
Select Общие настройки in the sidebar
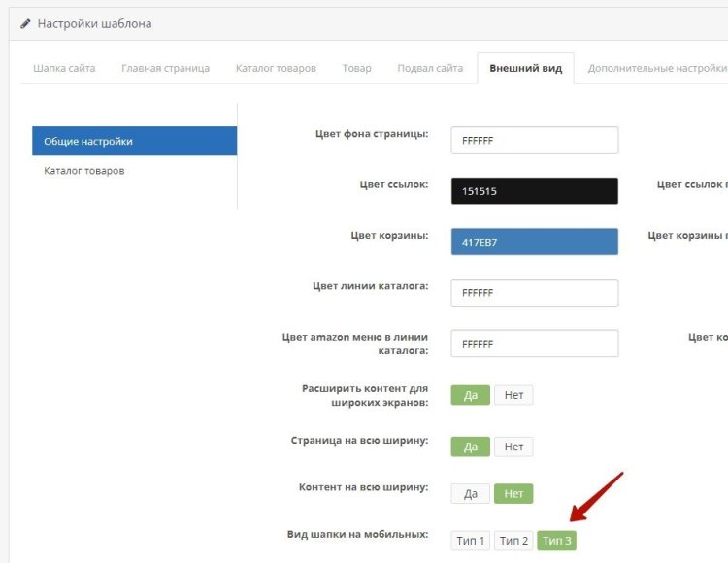(x=134, y=141)
